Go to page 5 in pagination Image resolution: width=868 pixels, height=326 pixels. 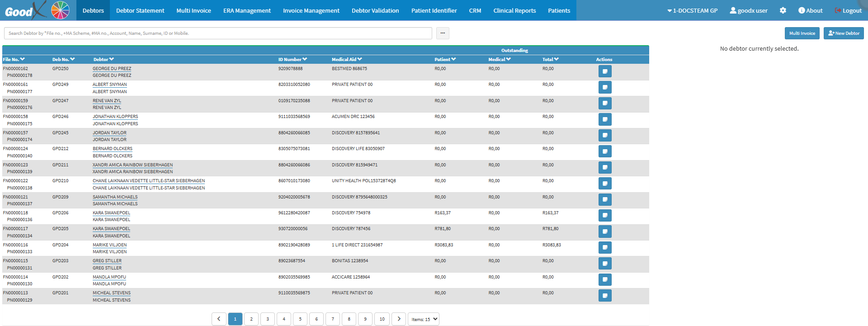300,319
